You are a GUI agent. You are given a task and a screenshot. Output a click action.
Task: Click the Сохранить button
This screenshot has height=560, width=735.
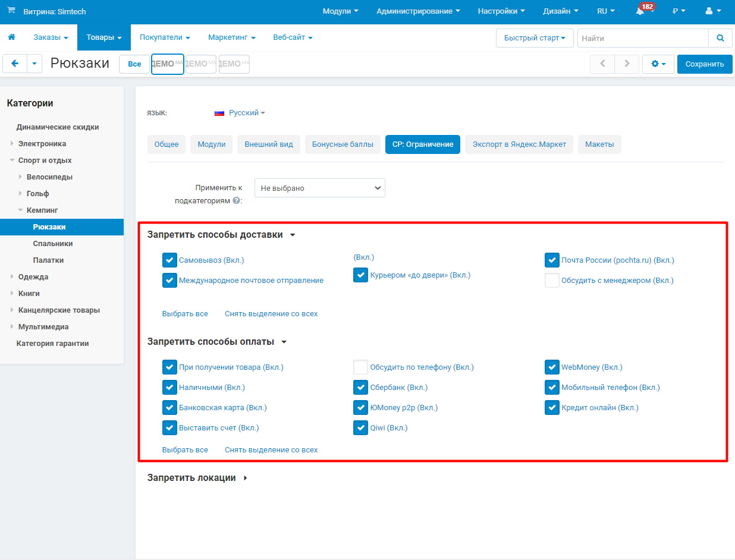click(705, 64)
